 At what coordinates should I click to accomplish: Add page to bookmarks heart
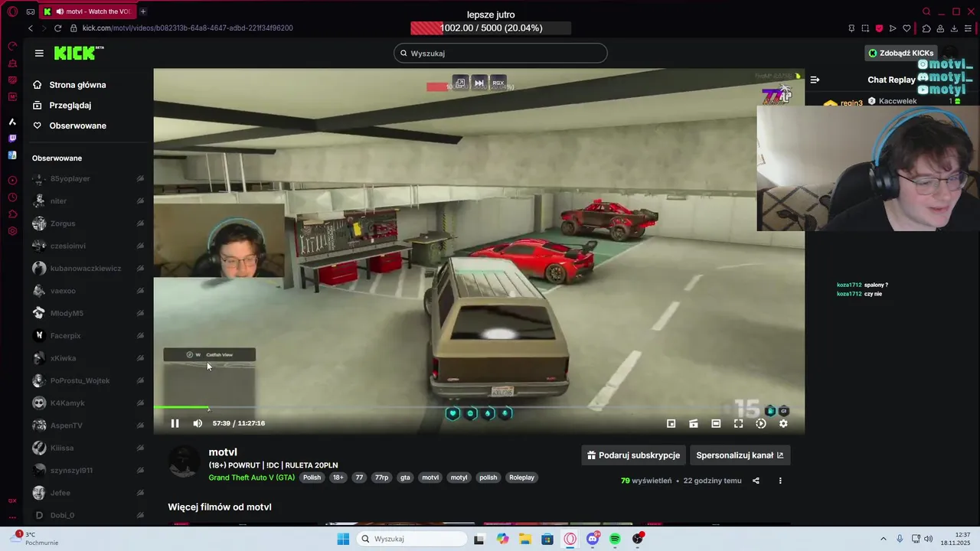pos(907,28)
